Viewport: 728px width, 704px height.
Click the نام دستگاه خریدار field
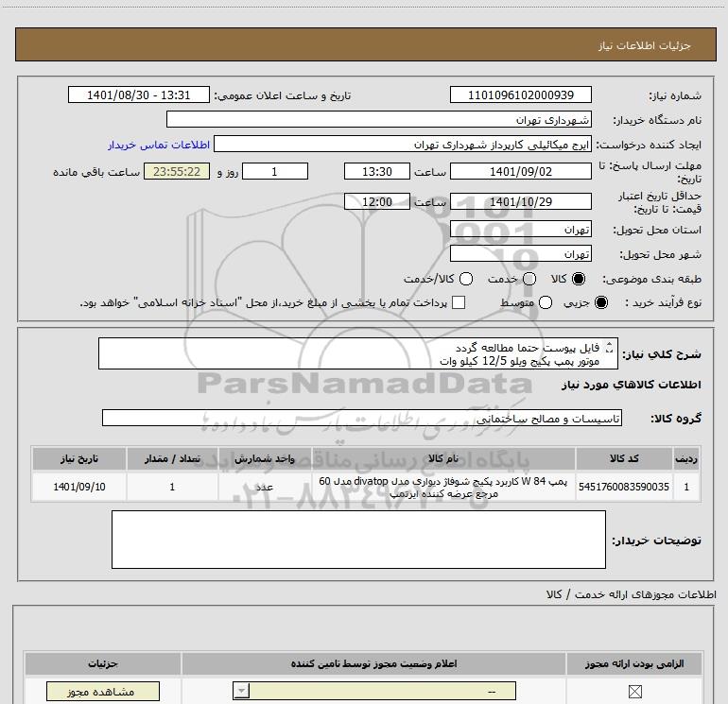pos(379,119)
